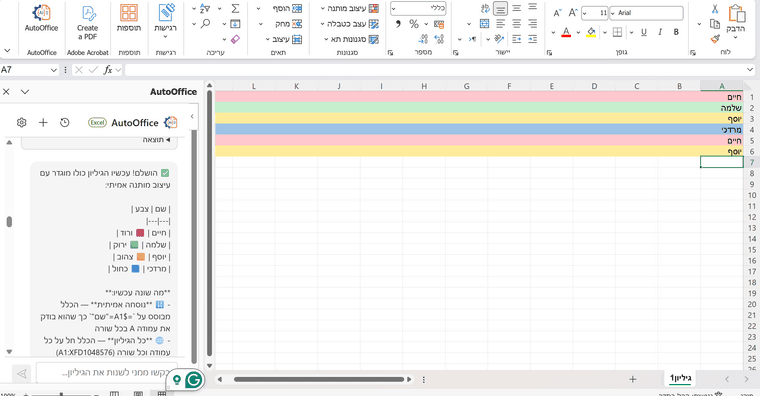Expand the formula bar chevron
The width and height of the screenshot is (760, 396).
click(750, 70)
